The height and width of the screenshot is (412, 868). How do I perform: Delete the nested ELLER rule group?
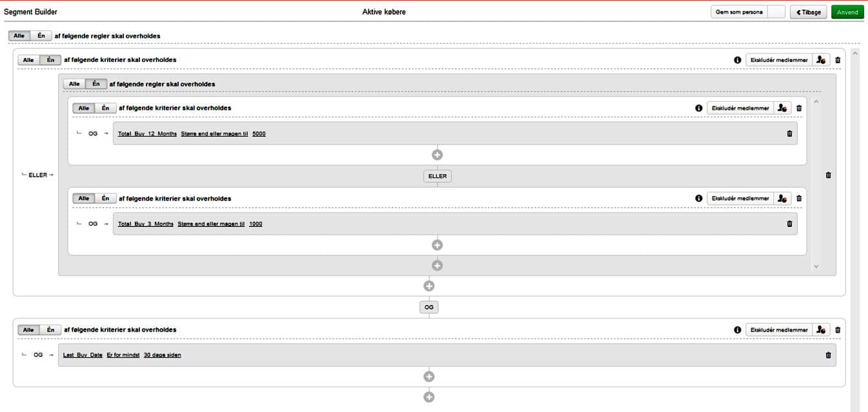point(828,175)
